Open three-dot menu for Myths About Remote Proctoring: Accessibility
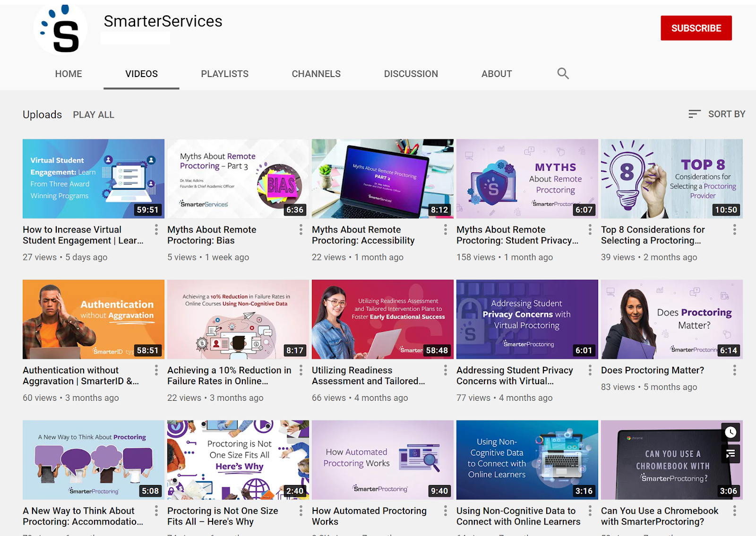The width and height of the screenshot is (756, 536). pyautogui.click(x=446, y=230)
